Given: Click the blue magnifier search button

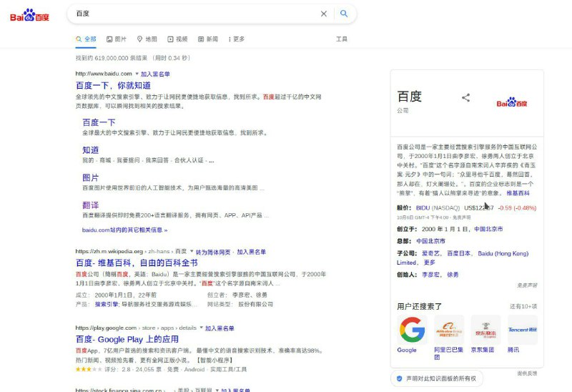Looking at the screenshot, I should (x=344, y=14).
